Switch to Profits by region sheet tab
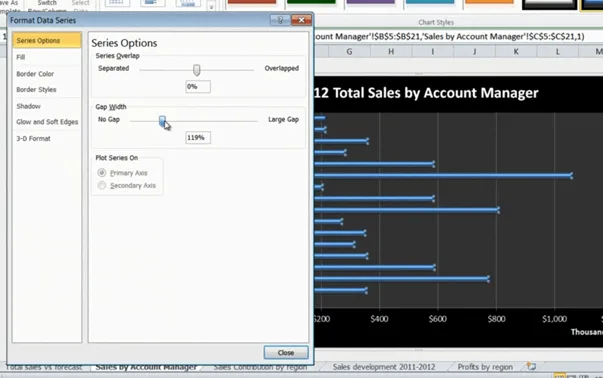603x378 pixels. tap(485, 367)
